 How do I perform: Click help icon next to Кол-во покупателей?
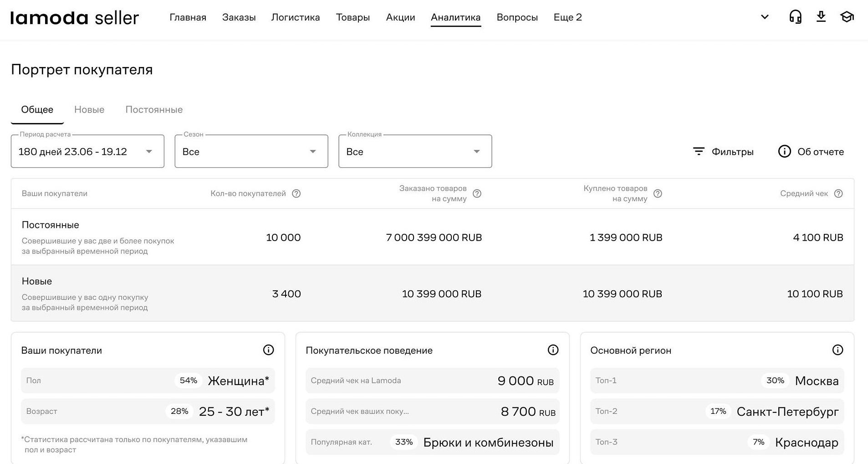pos(296,194)
